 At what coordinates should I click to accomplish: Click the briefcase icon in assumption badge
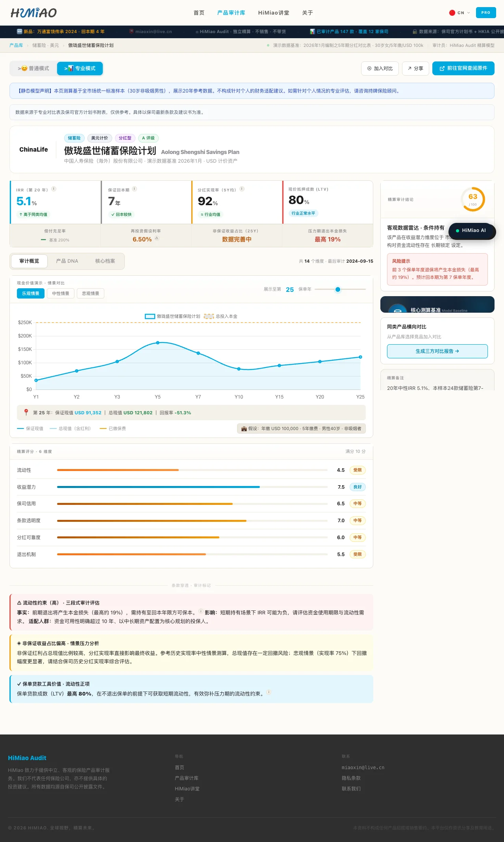point(244,428)
